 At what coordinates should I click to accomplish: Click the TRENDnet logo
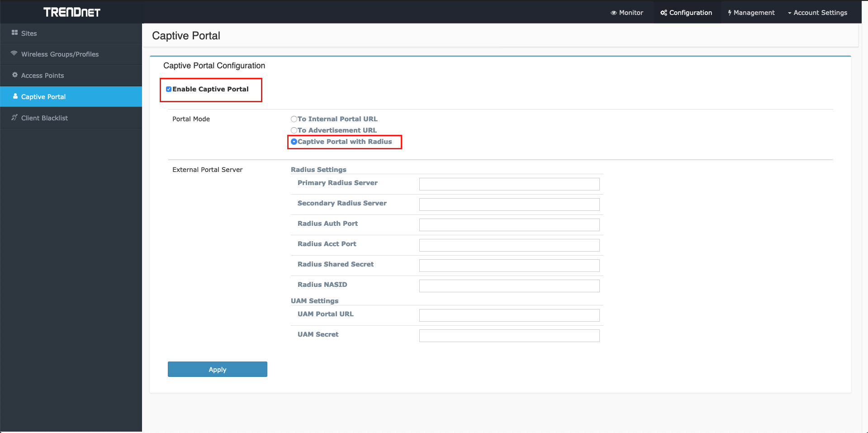point(72,12)
